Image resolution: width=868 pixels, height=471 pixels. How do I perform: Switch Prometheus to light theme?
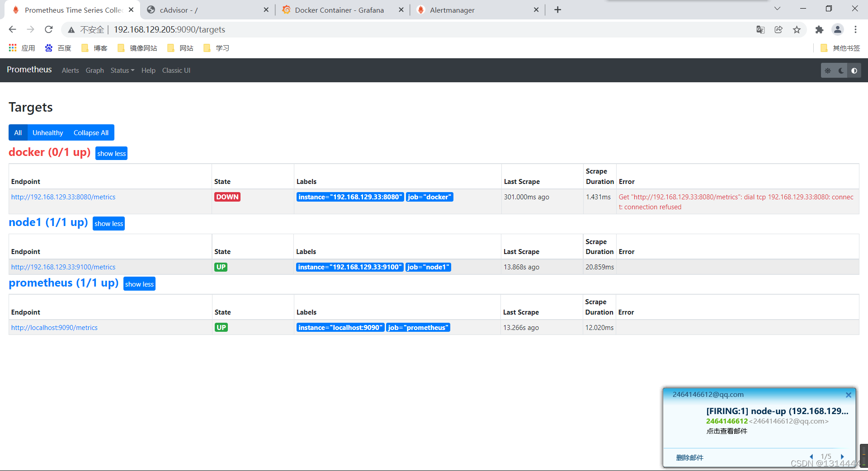(x=828, y=71)
